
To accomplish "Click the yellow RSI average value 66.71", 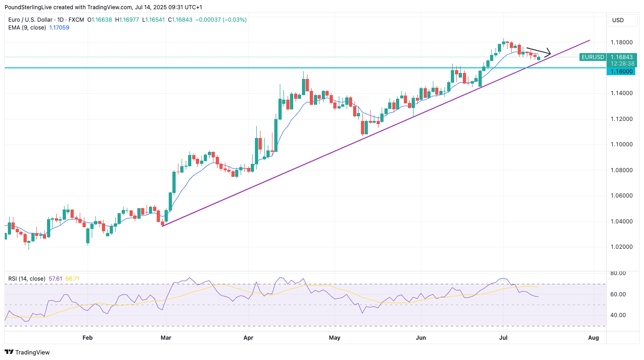I will point(72,279).
